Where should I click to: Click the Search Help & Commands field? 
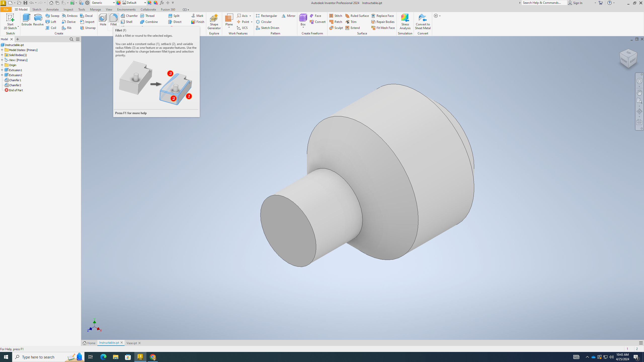point(544,3)
